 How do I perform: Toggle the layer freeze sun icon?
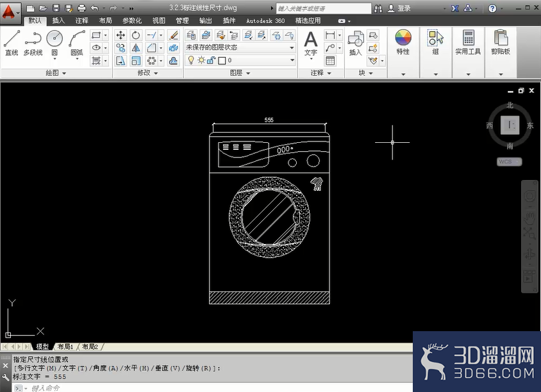point(201,60)
